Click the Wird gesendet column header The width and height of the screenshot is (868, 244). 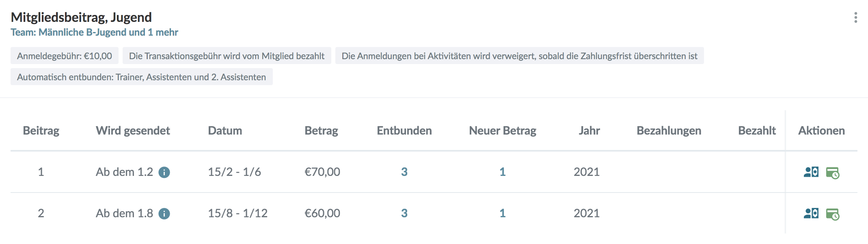pyautogui.click(x=133, y=131)
